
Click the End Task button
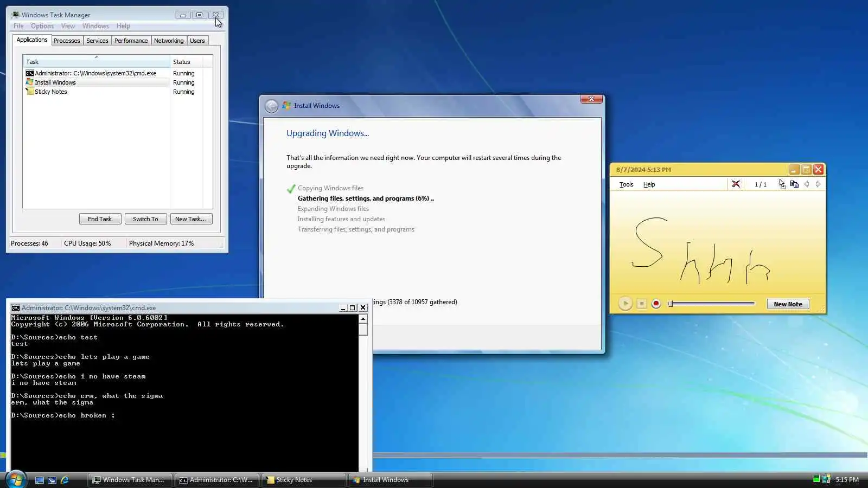100,219
